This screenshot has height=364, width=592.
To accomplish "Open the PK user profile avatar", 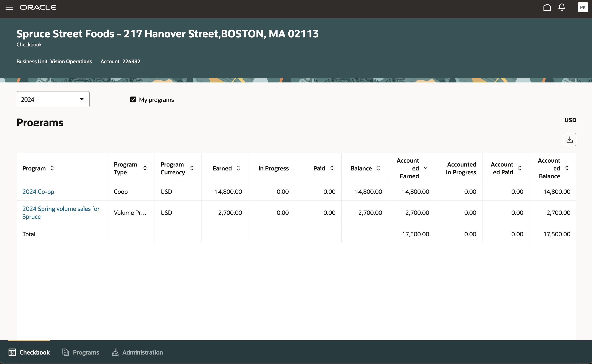I will [x=583, y=7].
